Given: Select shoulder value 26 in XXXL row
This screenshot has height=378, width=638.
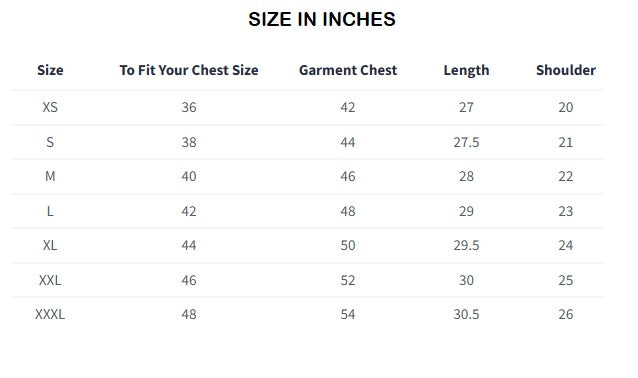Looking at the screenshot, I should [x=566, y=315].
